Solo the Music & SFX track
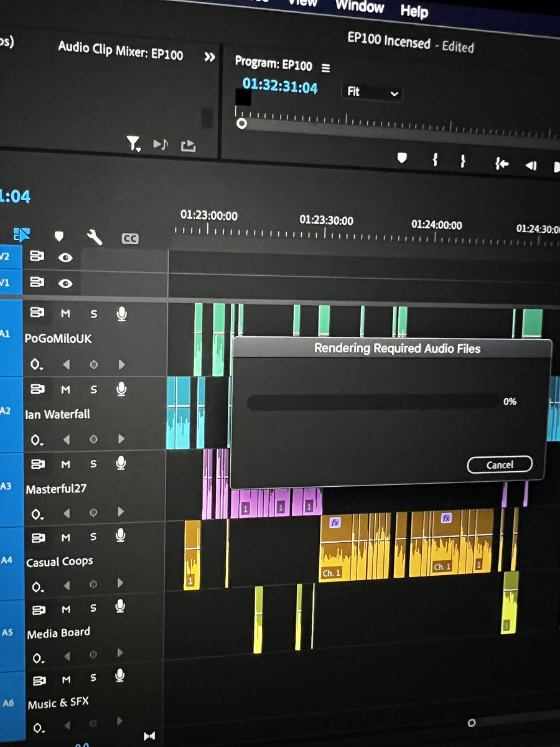 [93, 678]
